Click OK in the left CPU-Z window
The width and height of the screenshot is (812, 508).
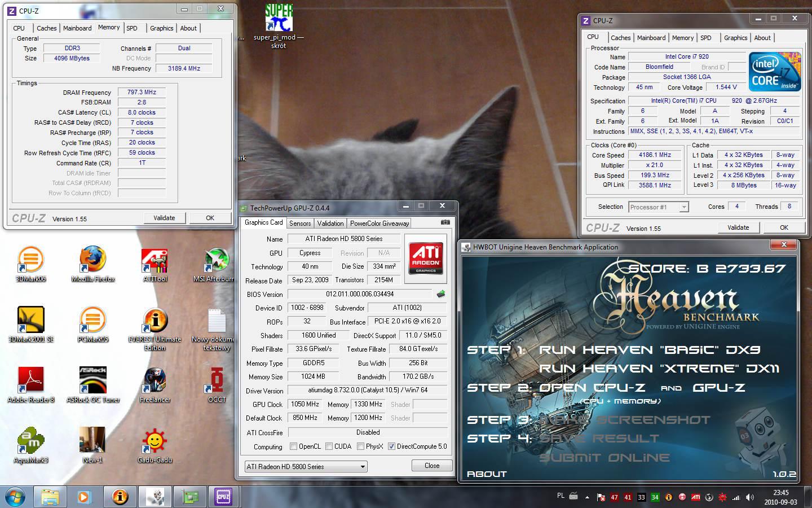210,218
